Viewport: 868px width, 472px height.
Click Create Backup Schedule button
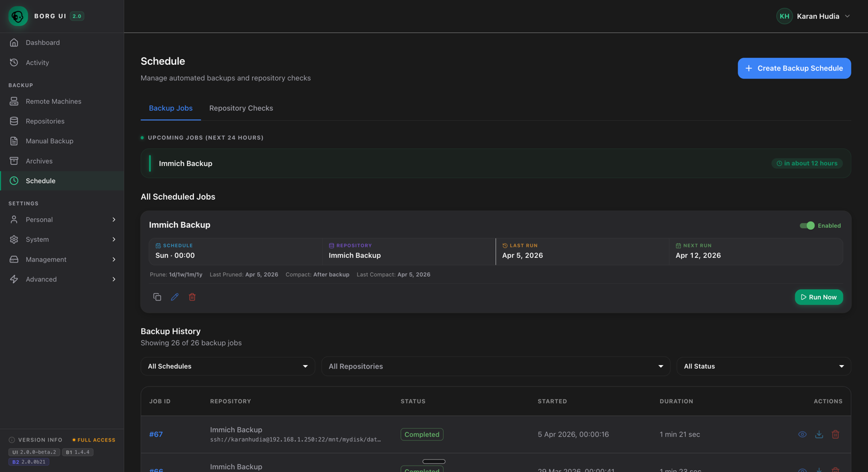pyautogui.click(x=795, y=68)
